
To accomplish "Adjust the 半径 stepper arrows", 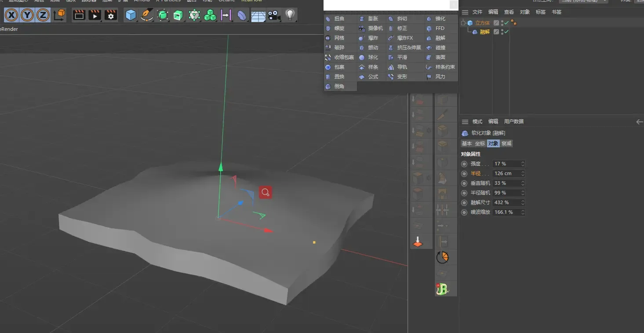I will tap(523, 173).
